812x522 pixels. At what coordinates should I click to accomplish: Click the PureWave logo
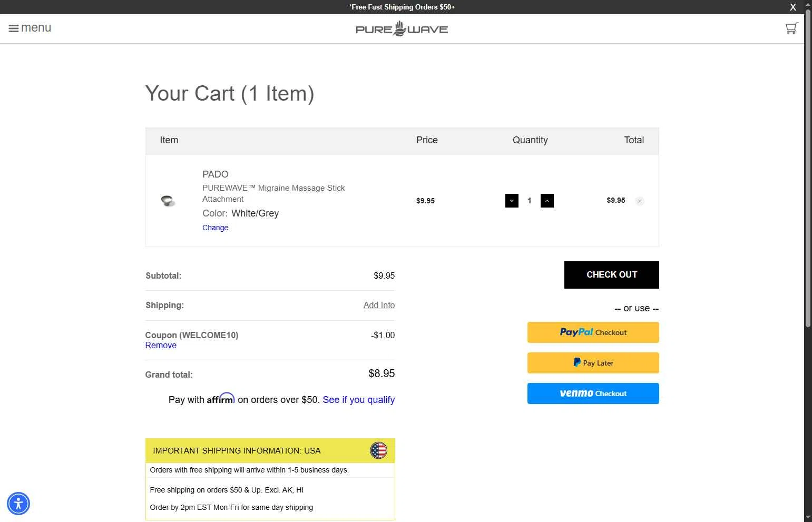click(402, 28)
